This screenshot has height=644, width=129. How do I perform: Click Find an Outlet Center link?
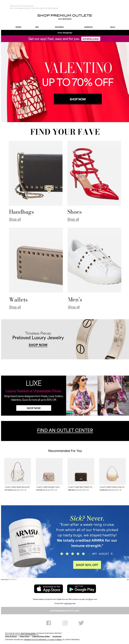pos(65,430)
